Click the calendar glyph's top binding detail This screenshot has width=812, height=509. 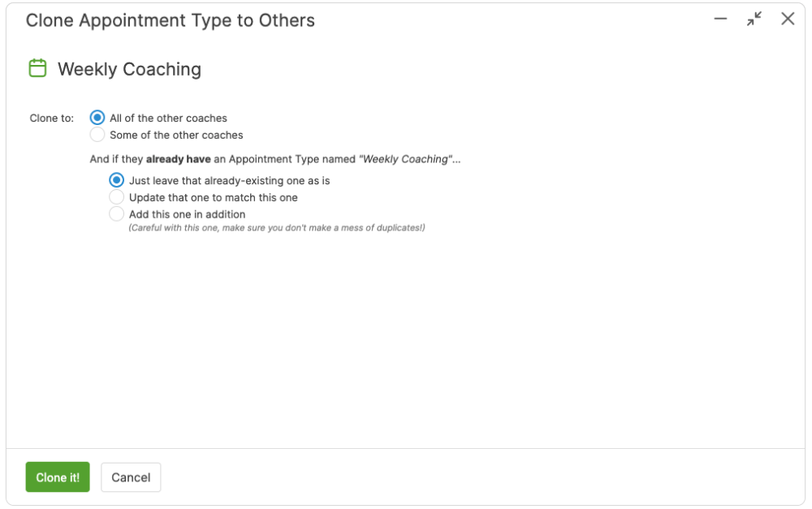(36, 63)
